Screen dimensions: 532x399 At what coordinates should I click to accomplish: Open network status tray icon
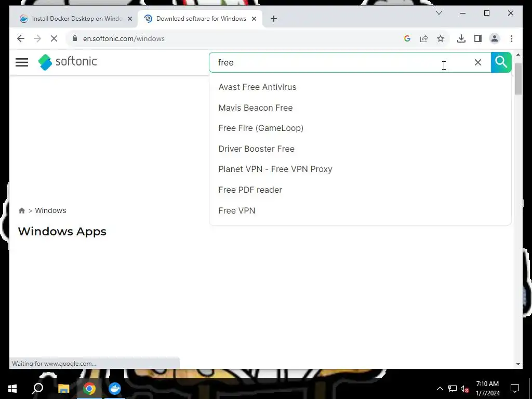(453, 389)
